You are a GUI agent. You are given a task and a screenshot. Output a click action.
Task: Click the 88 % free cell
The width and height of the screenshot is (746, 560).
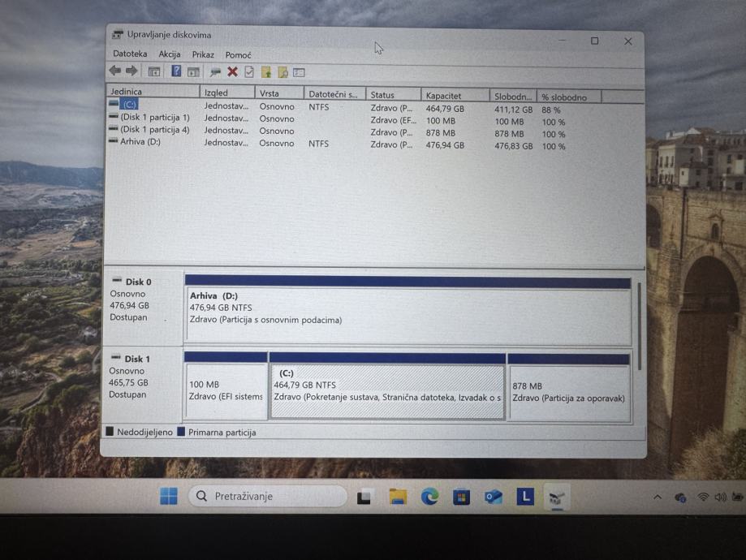(x=551, y=110)
